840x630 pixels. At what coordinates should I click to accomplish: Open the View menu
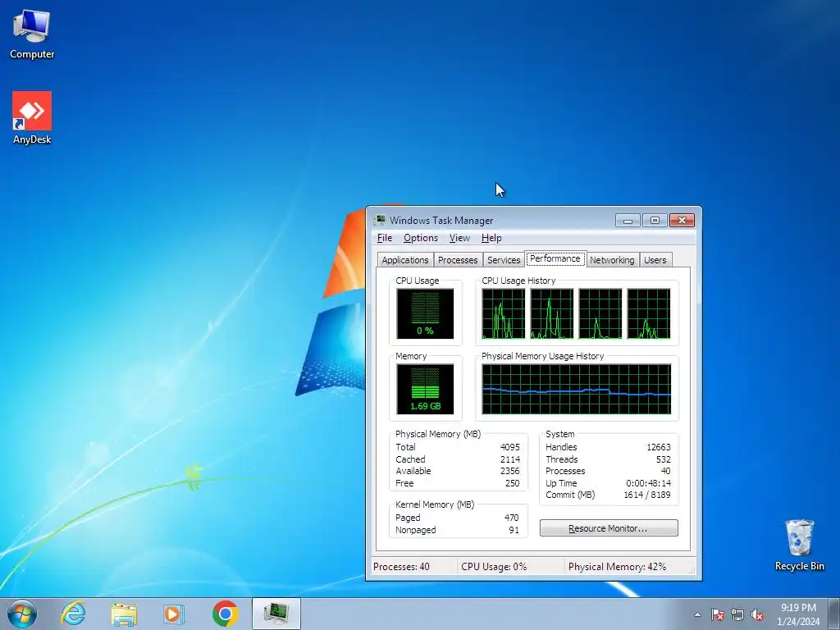coord(459,238)
